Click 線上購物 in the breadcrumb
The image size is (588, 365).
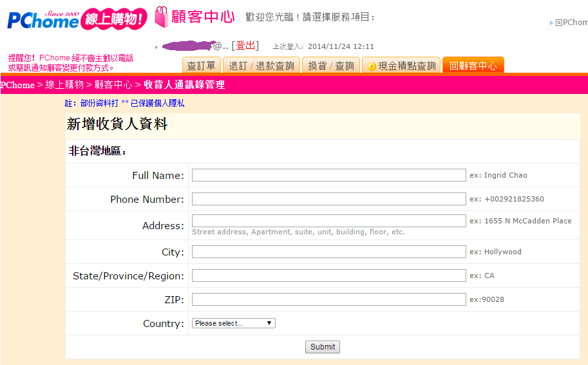[64, 85]
